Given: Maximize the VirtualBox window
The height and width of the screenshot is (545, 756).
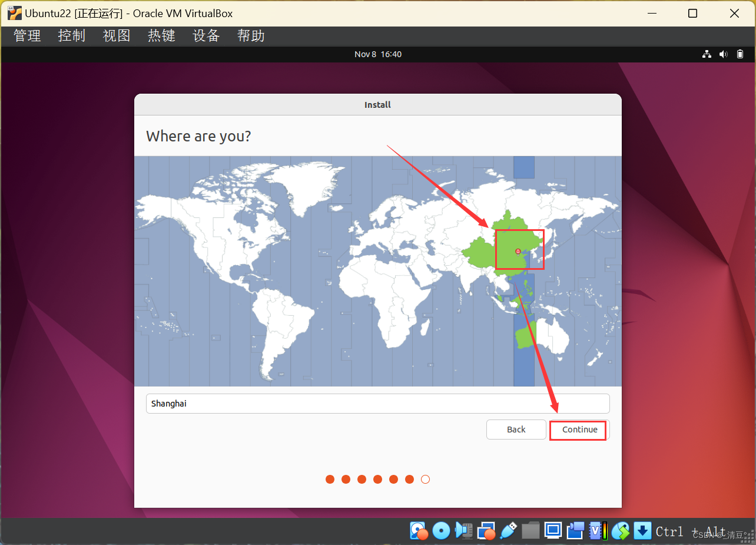Looking at the screenshot, I should (692, 14).
